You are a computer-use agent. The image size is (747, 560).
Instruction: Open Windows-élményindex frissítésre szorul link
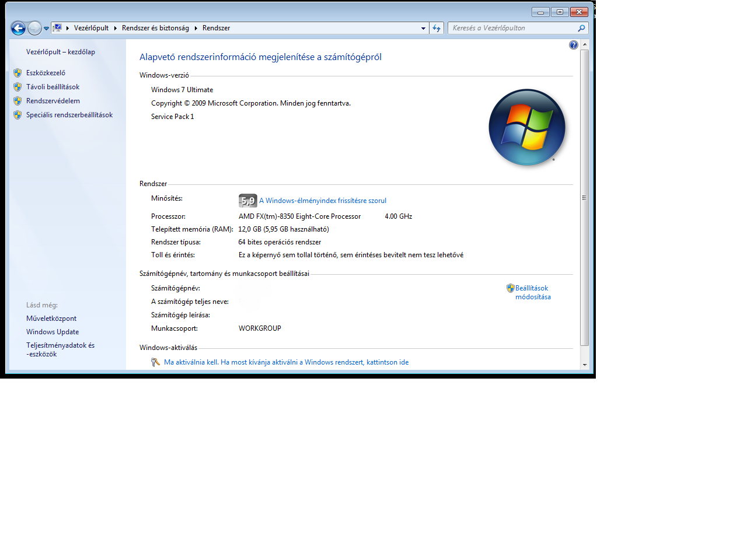323,201
